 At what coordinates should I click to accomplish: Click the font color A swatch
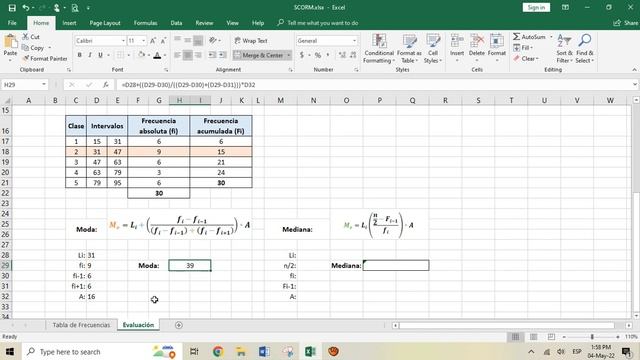click(x=157, y=55)
